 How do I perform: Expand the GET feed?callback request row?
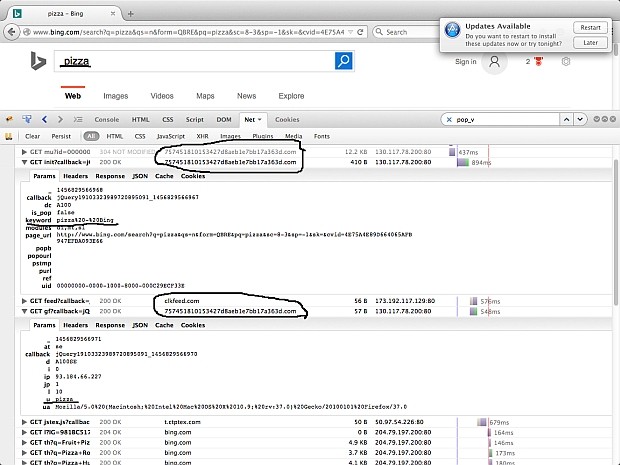(x=25, y=301)
